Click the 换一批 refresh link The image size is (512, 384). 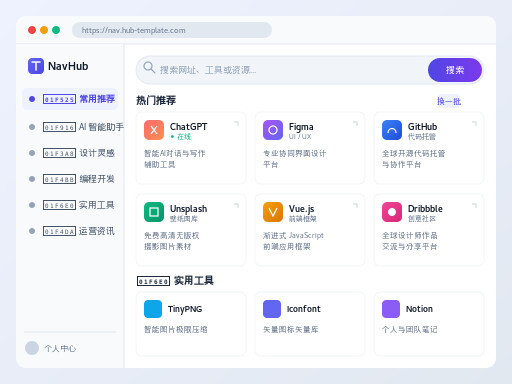(449, 101)
